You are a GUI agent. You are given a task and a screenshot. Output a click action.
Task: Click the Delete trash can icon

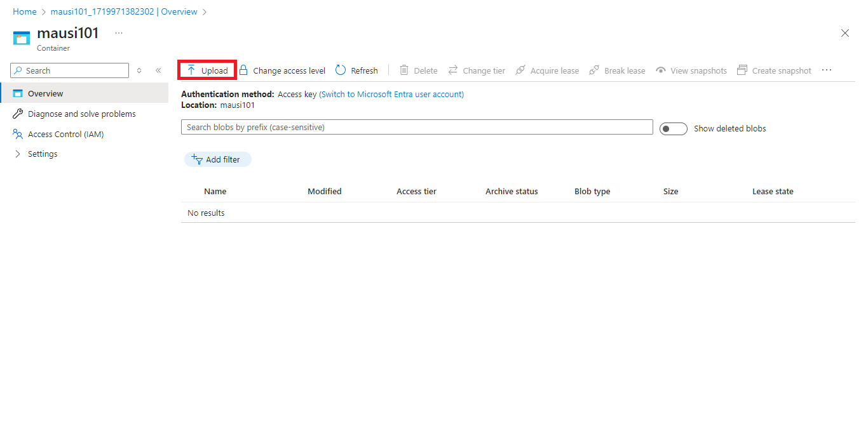[x=404, y=70]
